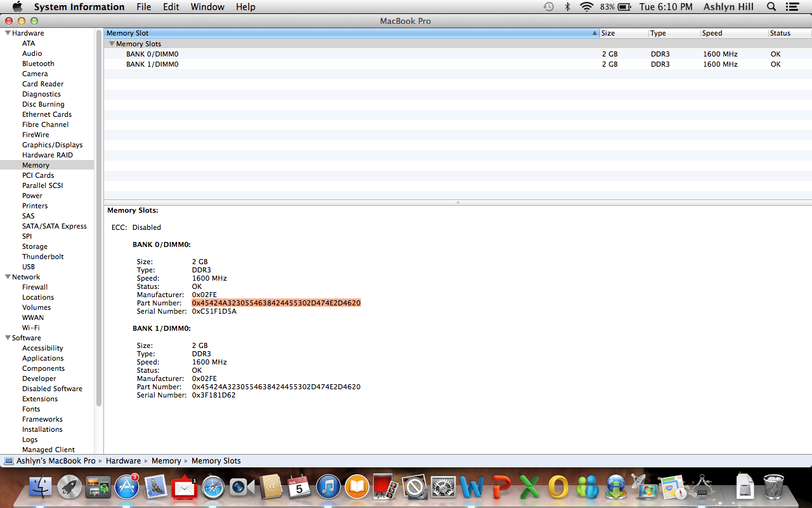Open System Preferences gear icon
The image size is (812, 508).
click(x=443, y=487)
